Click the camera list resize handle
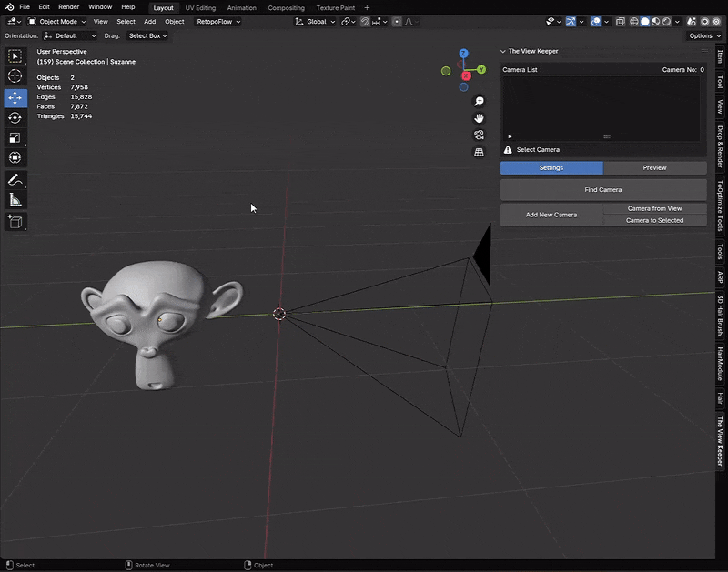 606,136
